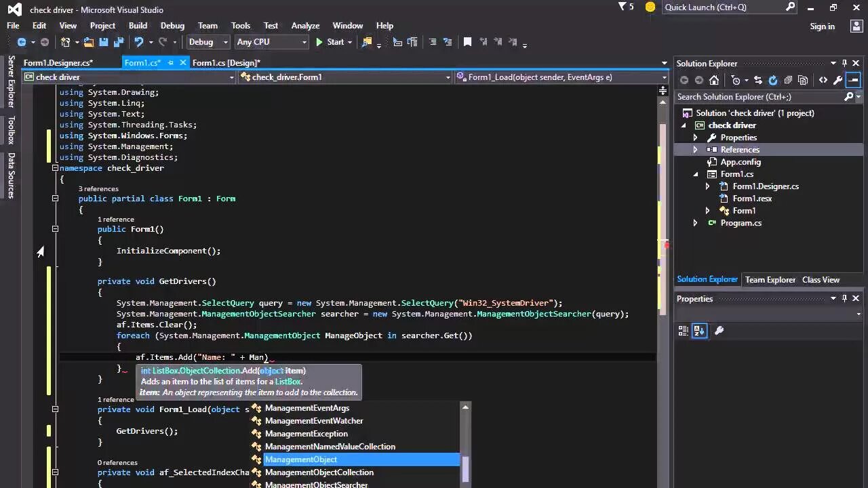This screenshot has height=488, width=868.
Task: Expand the References node in Solution Explorer
Action: tap(695, 150)
